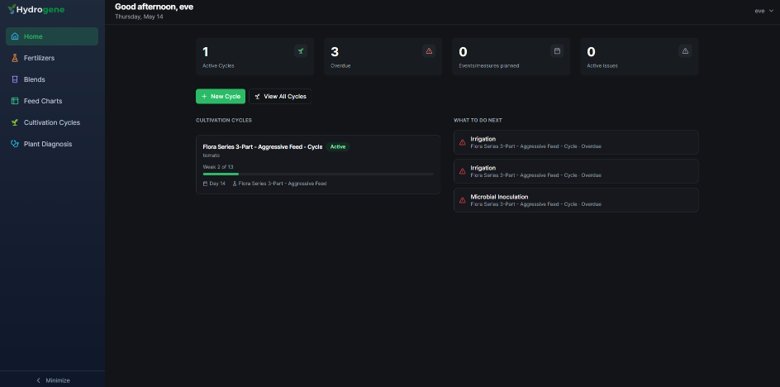Screen dimensions: 780x387
Task: Click the Hydrogene logo leaf icon
Action: tap(11, 9)
